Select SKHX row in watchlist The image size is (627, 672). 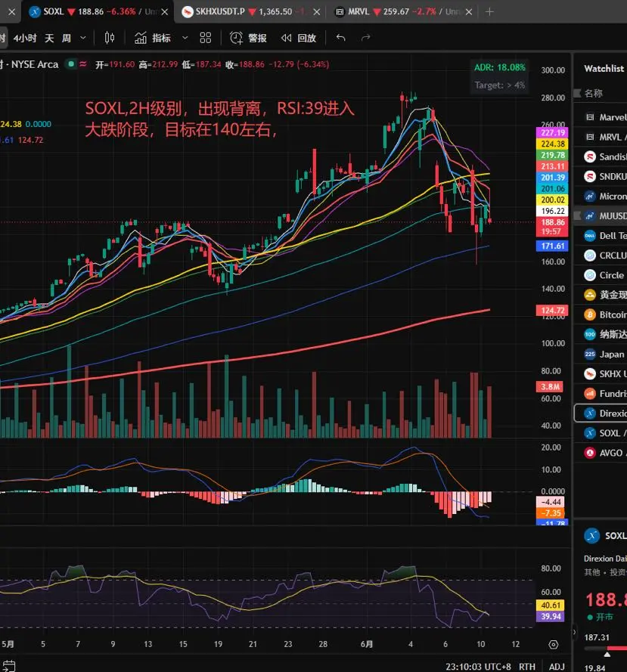(601, 373)
